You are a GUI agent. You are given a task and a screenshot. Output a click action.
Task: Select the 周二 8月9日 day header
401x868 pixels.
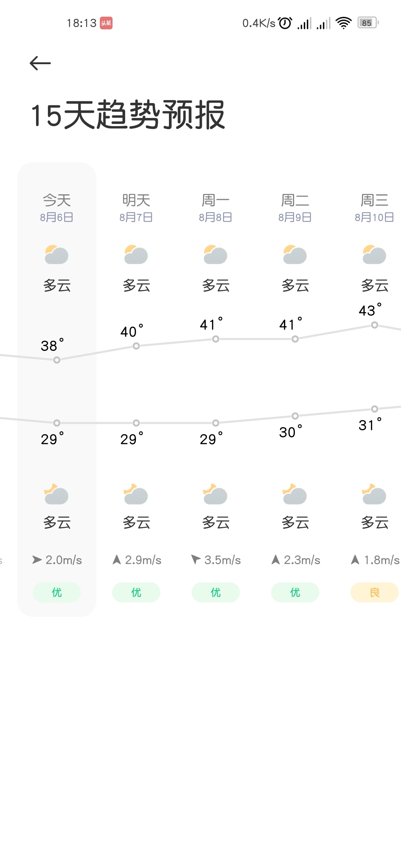(295, 208)
